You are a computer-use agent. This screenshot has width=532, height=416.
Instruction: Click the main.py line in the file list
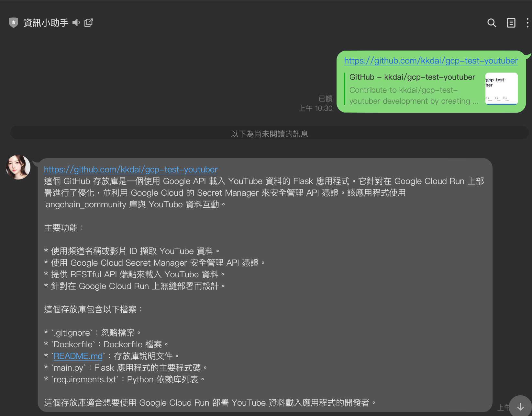tap(126, 368)
